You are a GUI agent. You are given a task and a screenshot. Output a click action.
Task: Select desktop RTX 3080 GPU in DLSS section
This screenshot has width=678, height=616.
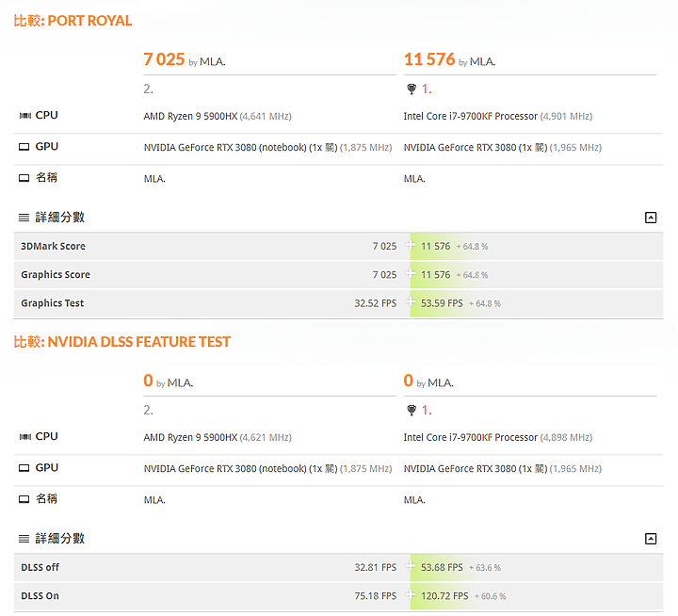pyautogui.click(x=503, y=468)
